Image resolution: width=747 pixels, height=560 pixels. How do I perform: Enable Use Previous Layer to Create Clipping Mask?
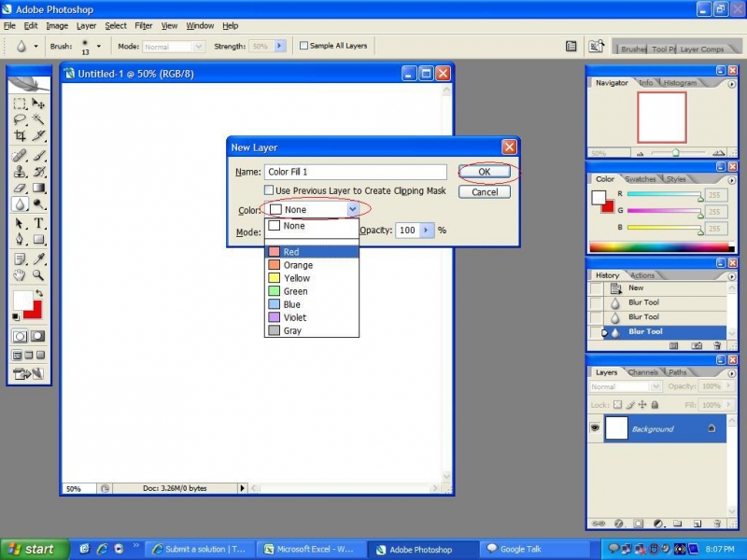tap(268, 190)
